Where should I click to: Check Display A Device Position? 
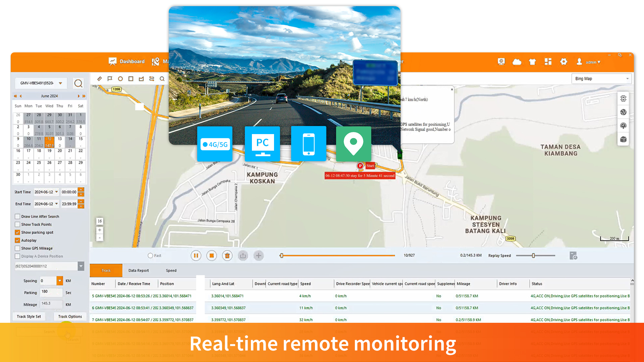[x=17, y=256]
